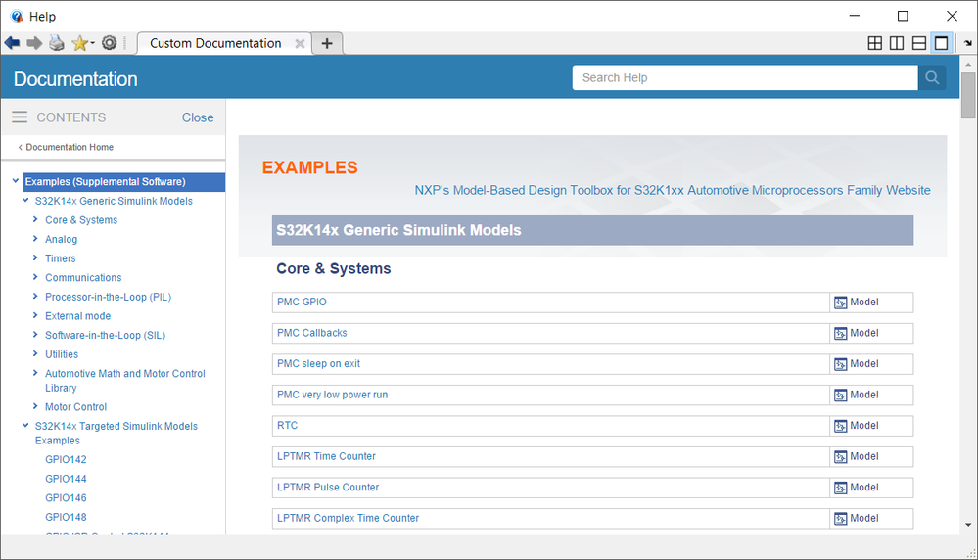The width and height of the screenshot is (978, 560).
Task: Click the Documentation header title
Action: click(x=75, y=79)
